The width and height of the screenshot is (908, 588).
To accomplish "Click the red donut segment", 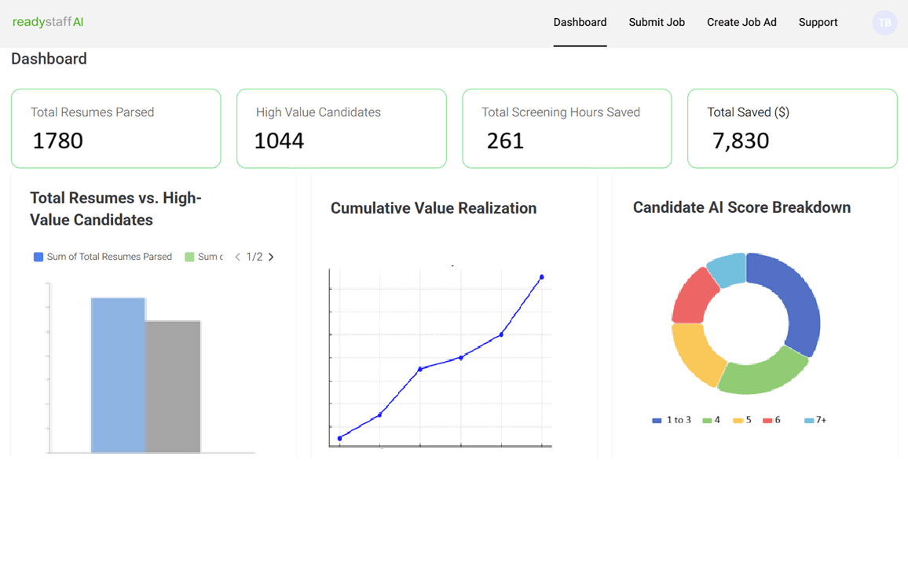I will (693, 300).
